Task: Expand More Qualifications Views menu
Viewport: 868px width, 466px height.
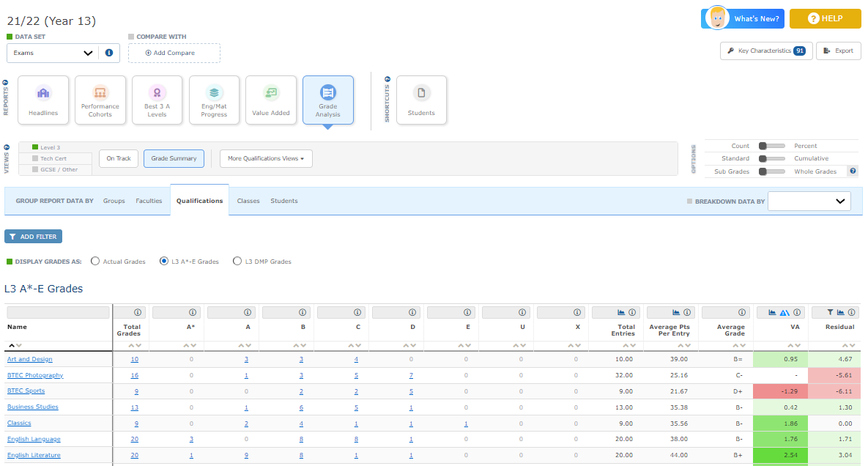Action: (x=266, y=158)
